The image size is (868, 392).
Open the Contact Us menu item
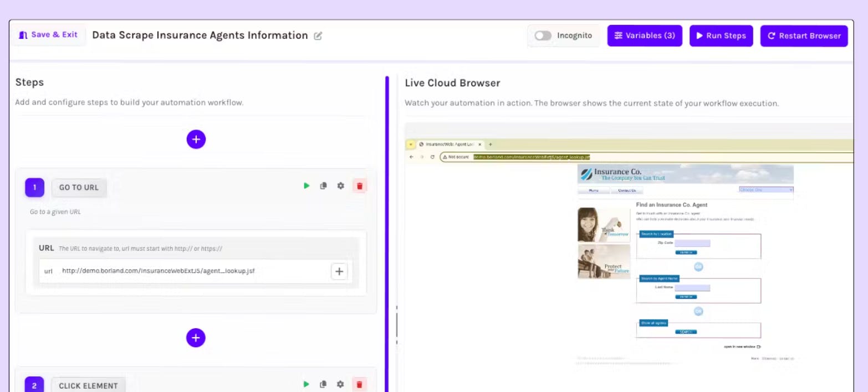(626, 190)
